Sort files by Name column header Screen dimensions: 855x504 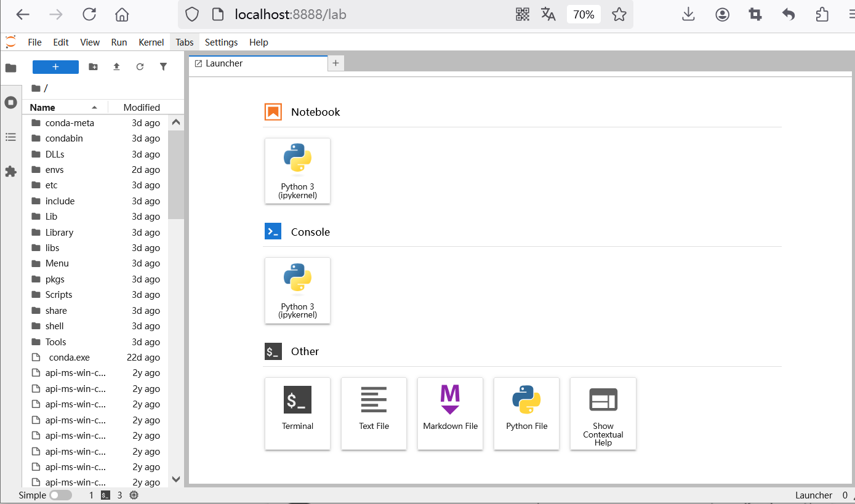click(65, 107)
